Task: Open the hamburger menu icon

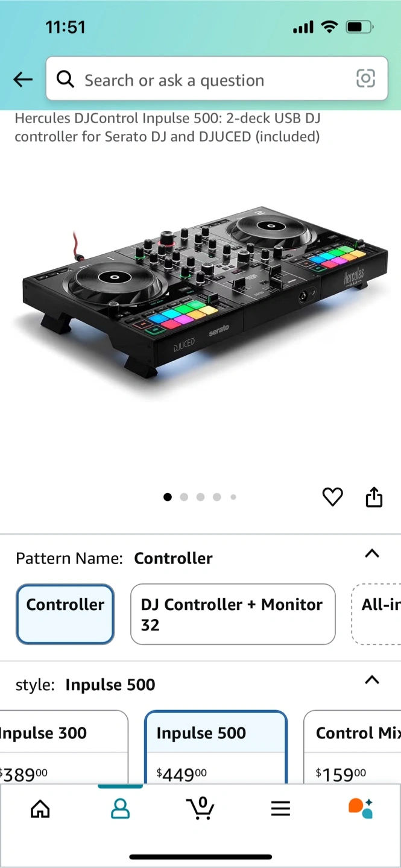Action: [x=280, y=808]
